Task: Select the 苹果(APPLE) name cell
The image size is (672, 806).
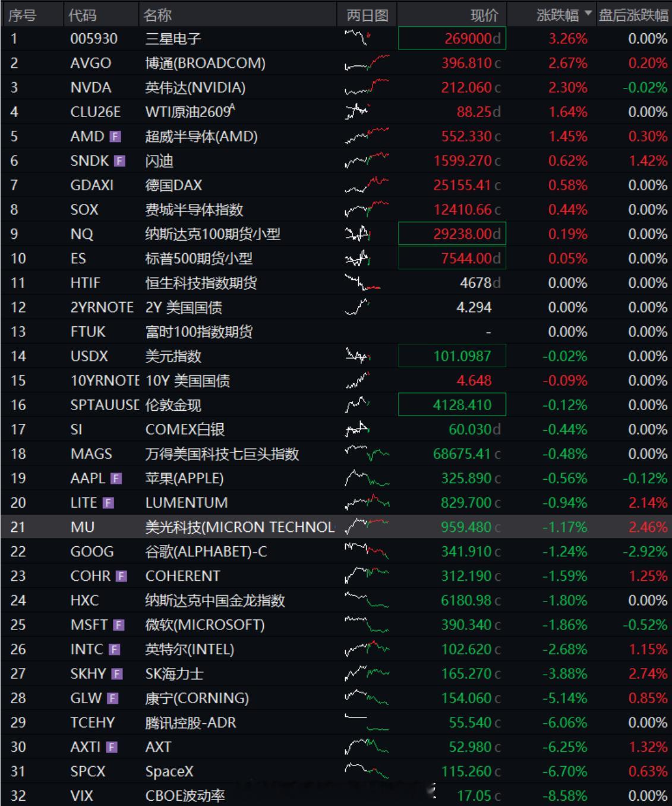Action: tap(184, 478)
